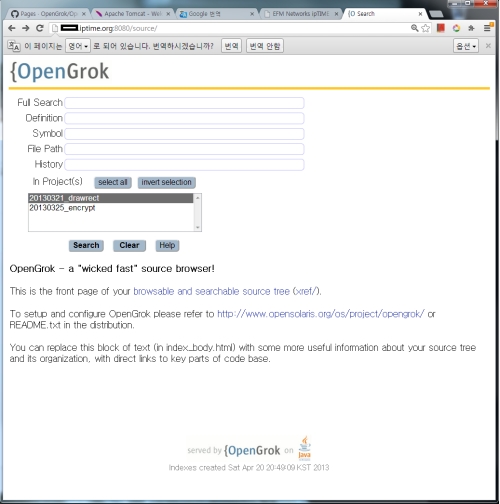Click the red extension icon in toolbar
500x504 pixels.
coord(441,28)
